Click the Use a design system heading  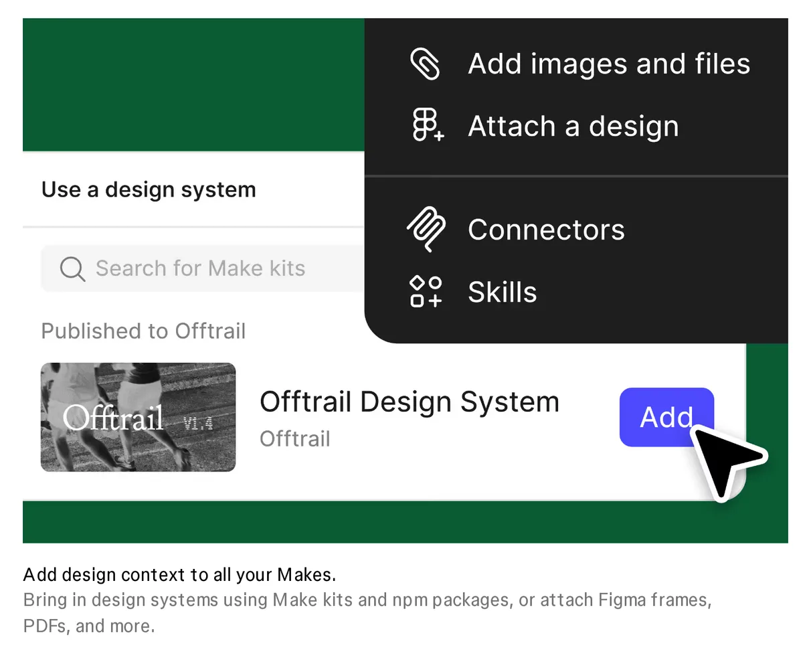click(x=149, y=189)
